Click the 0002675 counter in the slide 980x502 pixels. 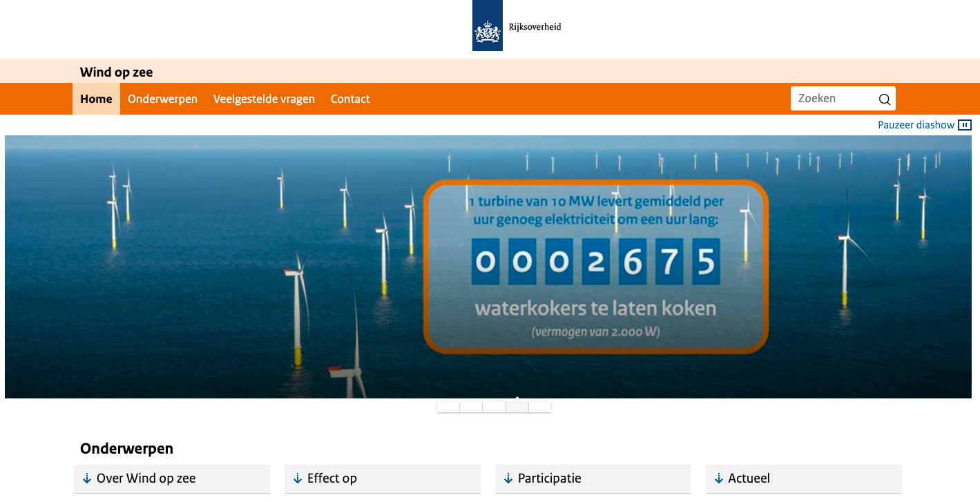pyautogui.click(x=595, y=262)
